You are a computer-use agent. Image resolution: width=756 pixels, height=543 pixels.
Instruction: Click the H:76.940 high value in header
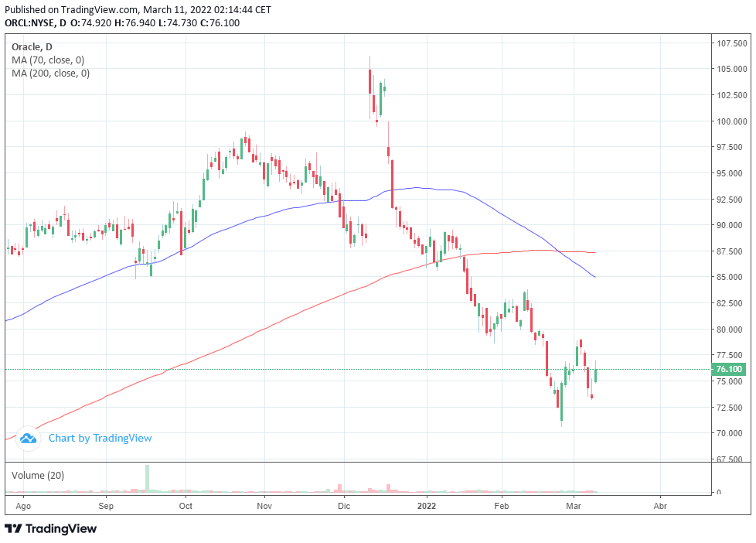pyautogui.click(x=135, y=22)
